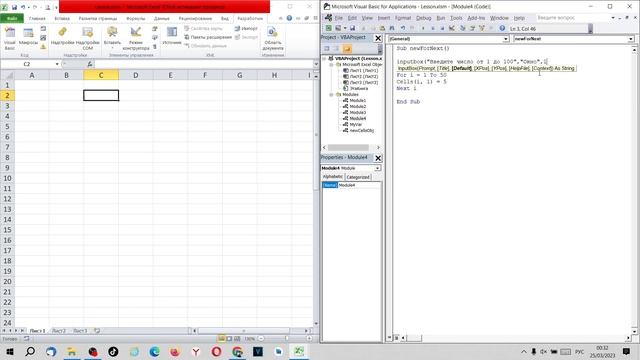Viewport: 640px width, 360px height.
Task: Open the Insert UserForm dropdown arrow in VBA toolbar
Action: (345, 28)
